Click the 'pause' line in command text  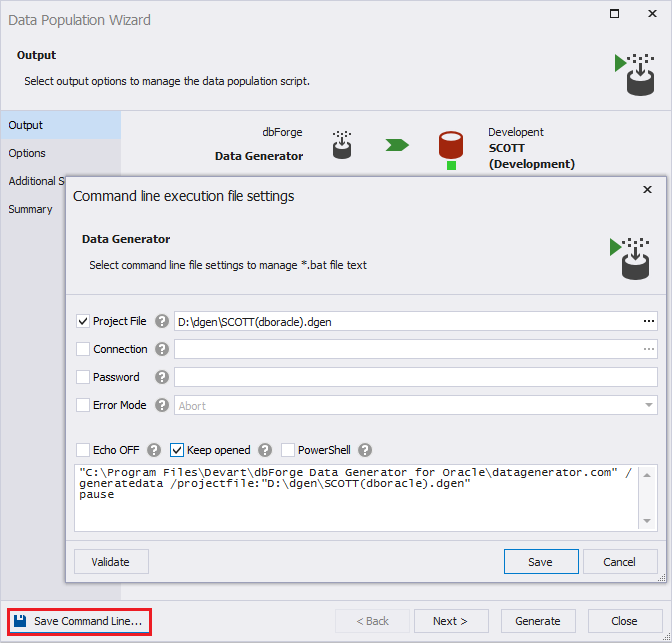coord(96,495)
